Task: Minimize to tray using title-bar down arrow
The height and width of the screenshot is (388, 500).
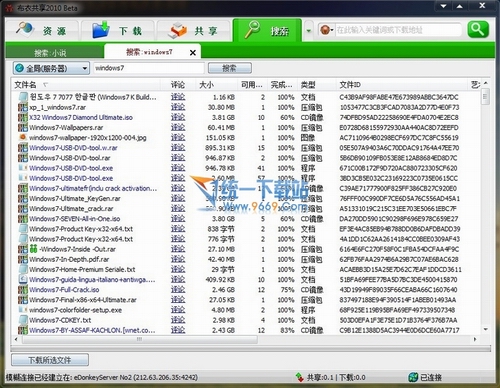Action: [443, 6]
